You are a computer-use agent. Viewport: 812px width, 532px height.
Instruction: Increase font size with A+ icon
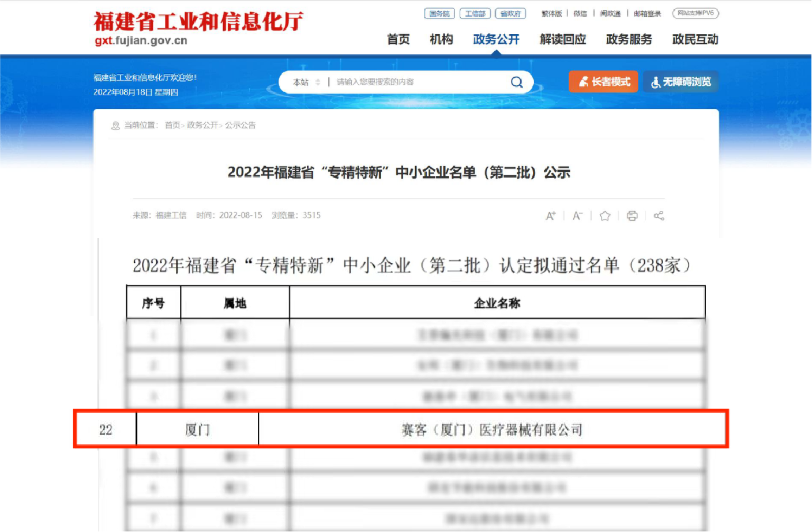click(551, 216)
